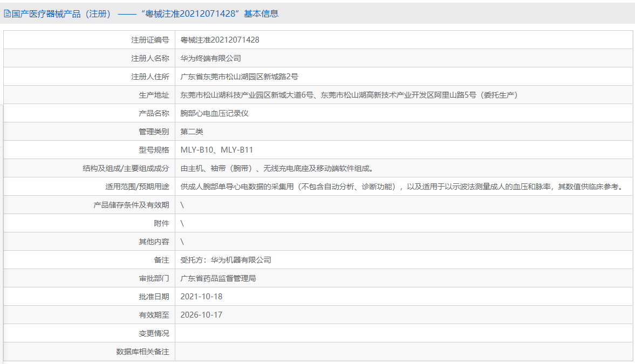The image size is (635, 364).
Task: Click the label 生产地址
Action: [x=154, y=95]
